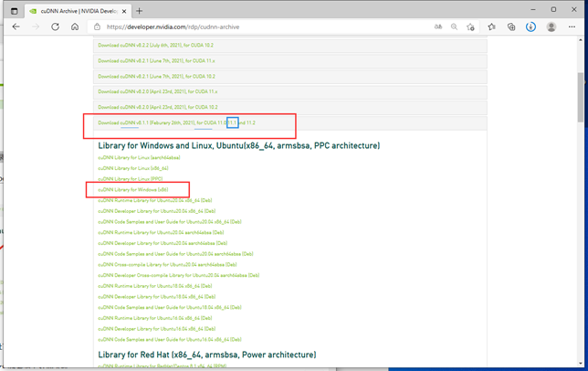View site information via lock icon

tap(97, 26)
